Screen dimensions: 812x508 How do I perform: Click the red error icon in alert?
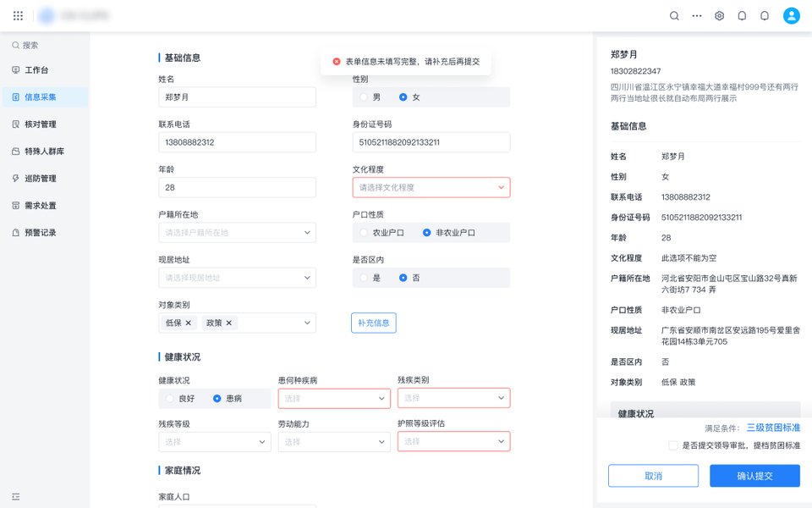[x=337, y=62]
